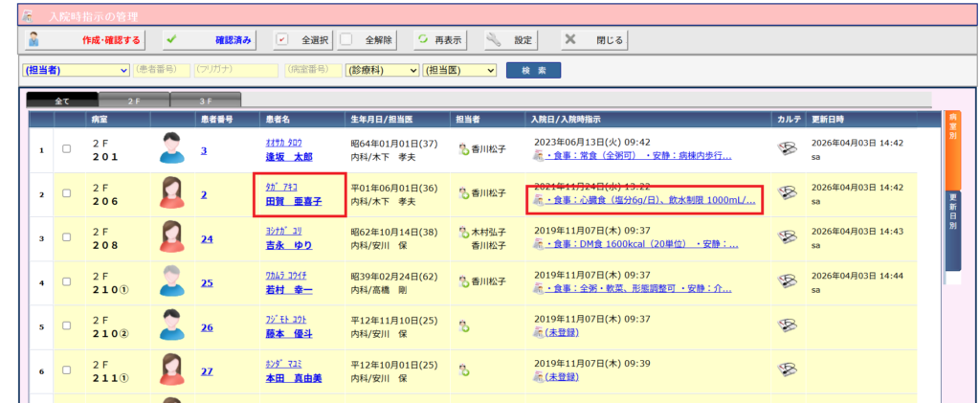The image size is (980, 403).
Task: Check the row 5 checkbox for 藤本 優斗
Action: (67, 326)
